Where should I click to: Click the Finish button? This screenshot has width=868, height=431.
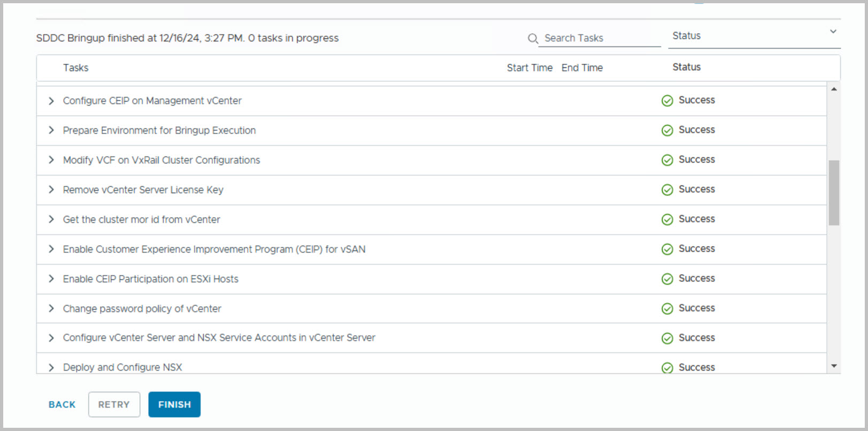point(174,404)
